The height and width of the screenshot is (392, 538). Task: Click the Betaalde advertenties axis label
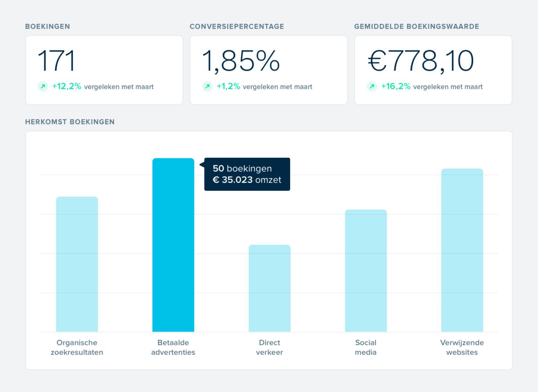(173, 347)
